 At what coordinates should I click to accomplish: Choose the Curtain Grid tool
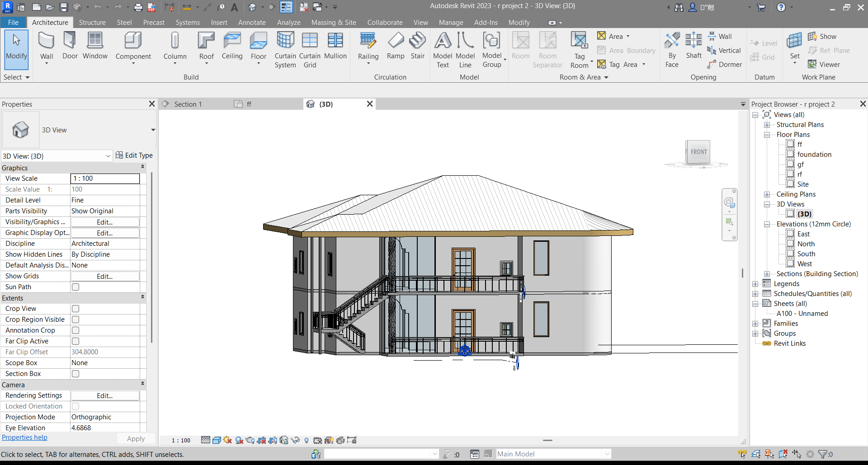[x=310, y=50]
